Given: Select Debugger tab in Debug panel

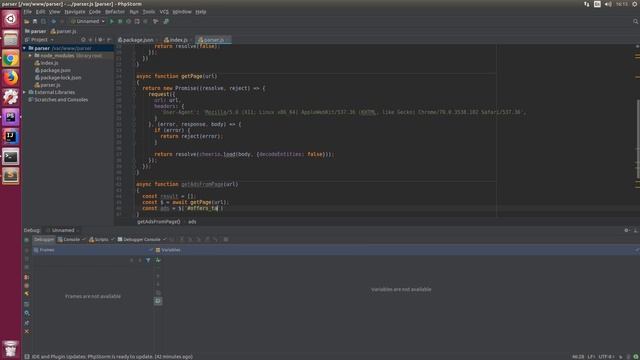Looking at the screenshot, I should coord(44,240).
